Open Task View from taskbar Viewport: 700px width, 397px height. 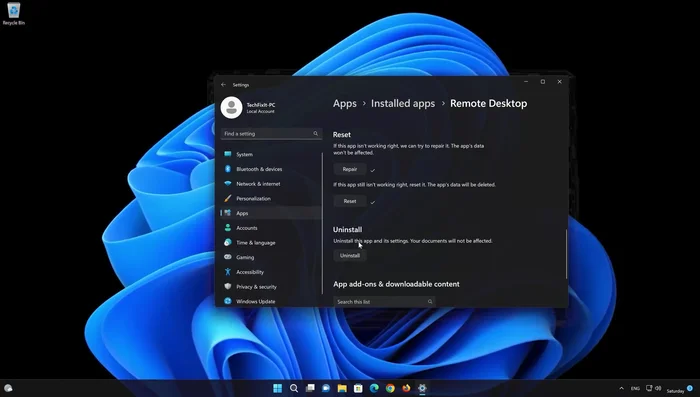tap(310, 388)
